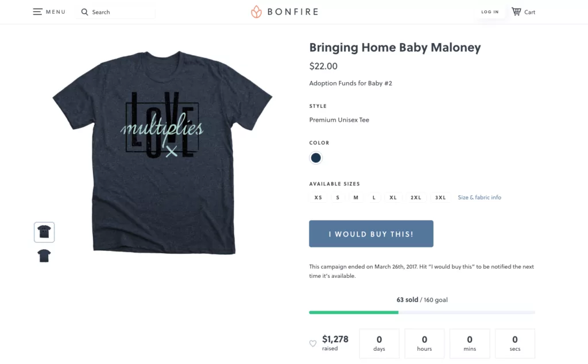
Task: Select size S
Action: [x=338, y=198]
